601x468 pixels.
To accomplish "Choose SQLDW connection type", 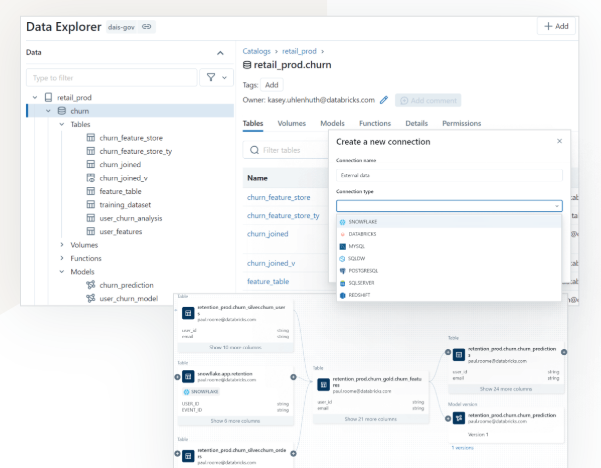I will [449, 258].
